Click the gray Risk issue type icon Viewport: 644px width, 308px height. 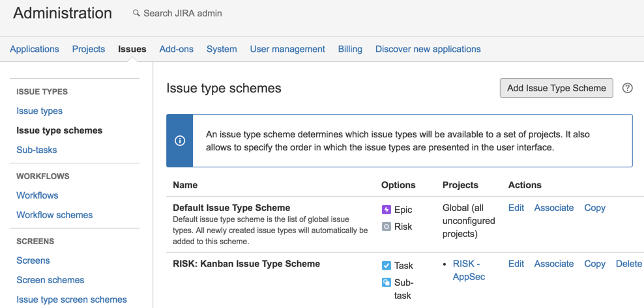(x=387, y=227)
